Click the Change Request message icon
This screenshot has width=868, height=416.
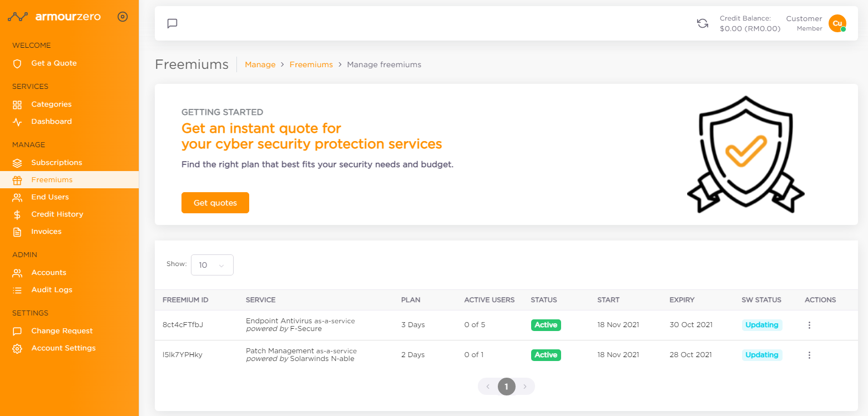pos(17,331)
